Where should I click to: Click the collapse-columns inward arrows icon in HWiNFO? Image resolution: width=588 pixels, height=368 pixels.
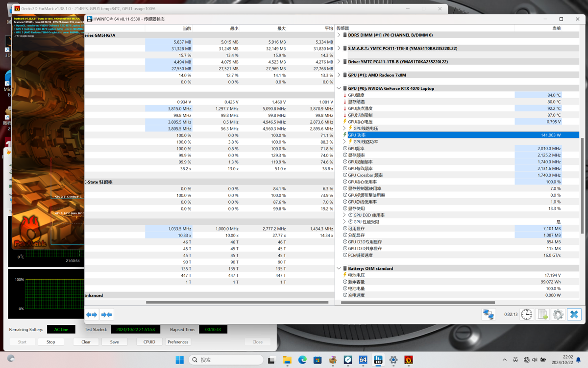click(x=106, y=315)
